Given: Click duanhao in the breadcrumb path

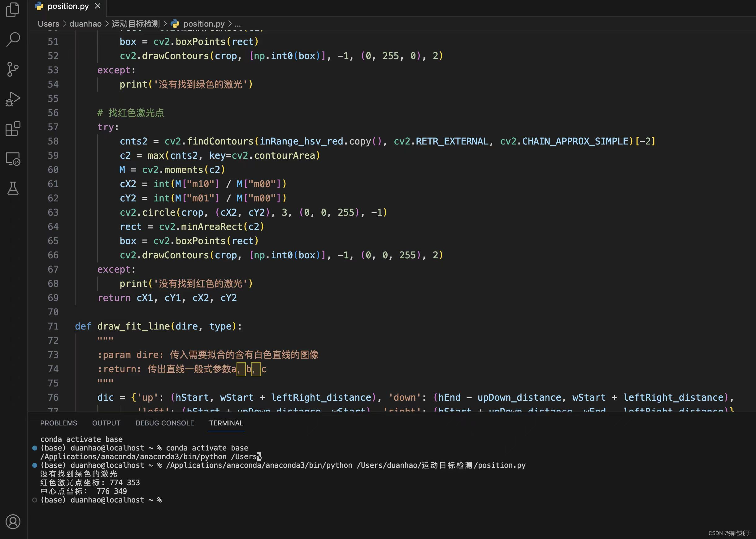Looking at the screenshot, I should pyautogui.click(x=85, y=24).
